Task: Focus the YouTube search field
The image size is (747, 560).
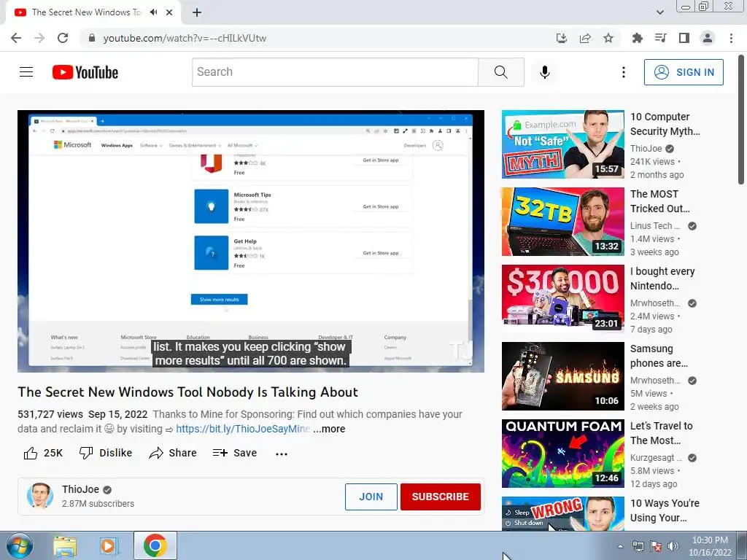Action: 335,72
